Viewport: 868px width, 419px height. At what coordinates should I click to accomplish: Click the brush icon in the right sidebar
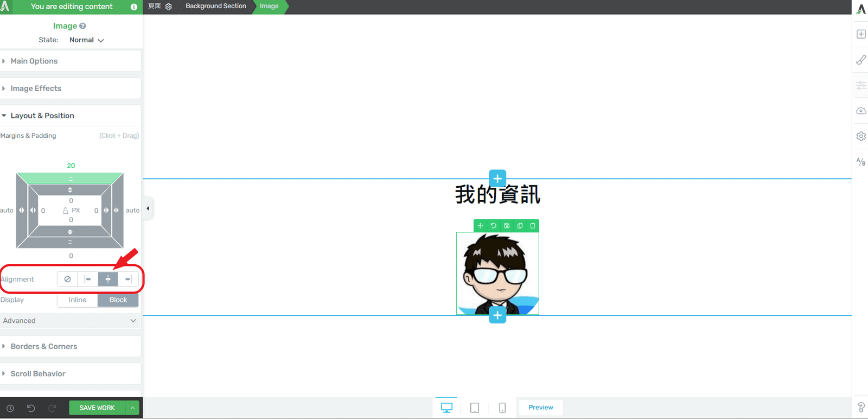tap(861, 60)
